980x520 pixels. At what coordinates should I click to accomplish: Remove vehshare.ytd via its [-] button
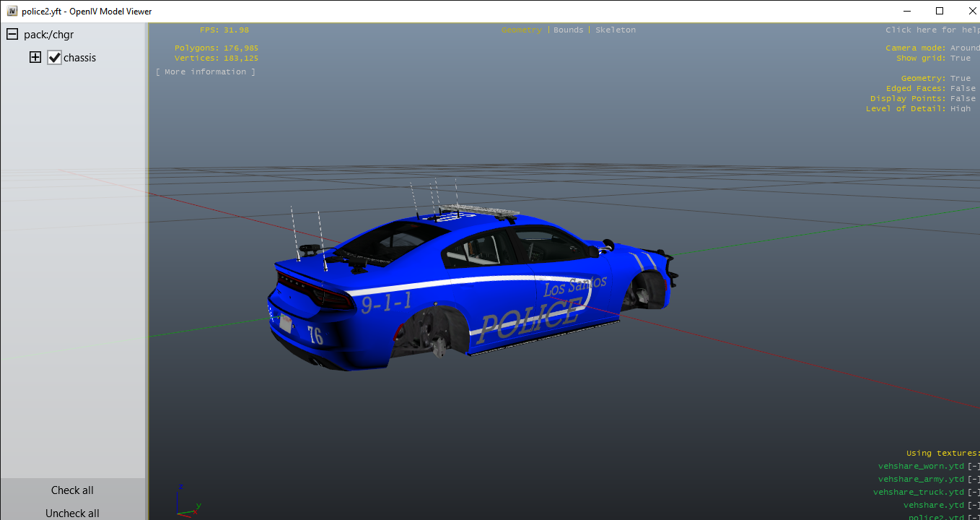tap(974, 506)
